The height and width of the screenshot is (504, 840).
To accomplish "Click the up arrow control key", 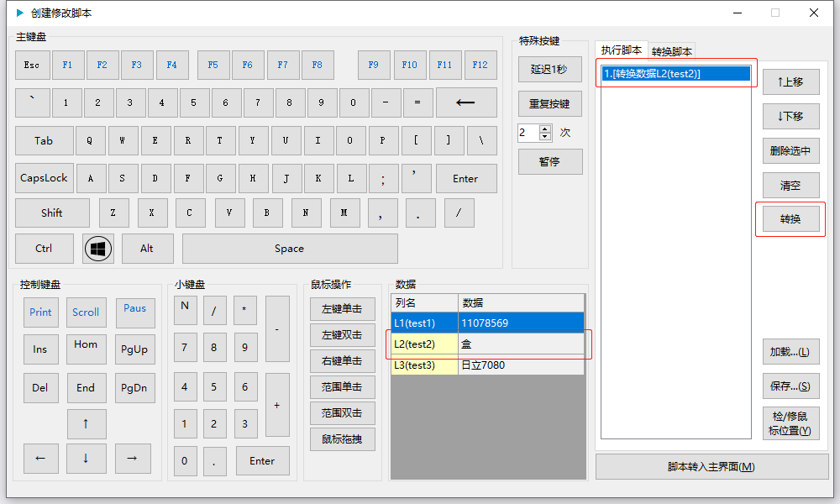I will pos(87,423).
